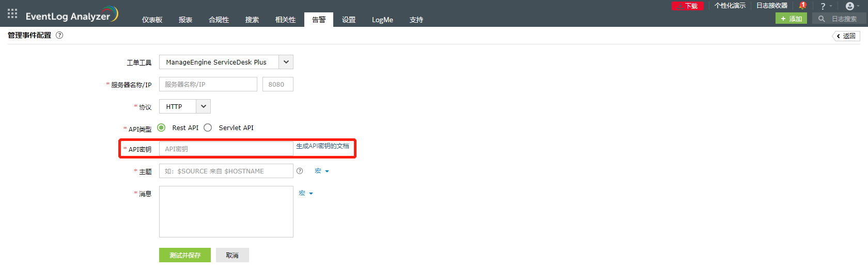The height and width of the screenshot is (270, 868).
Task: Click the green 添加 button
Action: (791, 19)
